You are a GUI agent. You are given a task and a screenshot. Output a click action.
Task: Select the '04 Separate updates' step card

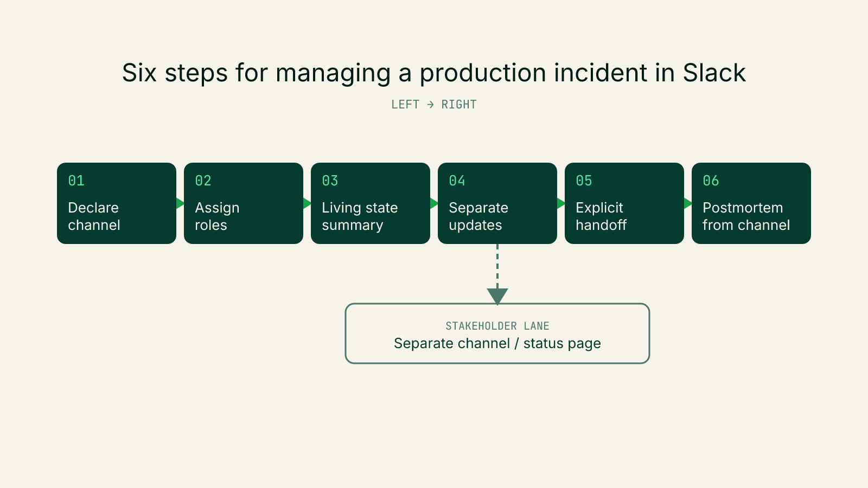pos(497,203)
